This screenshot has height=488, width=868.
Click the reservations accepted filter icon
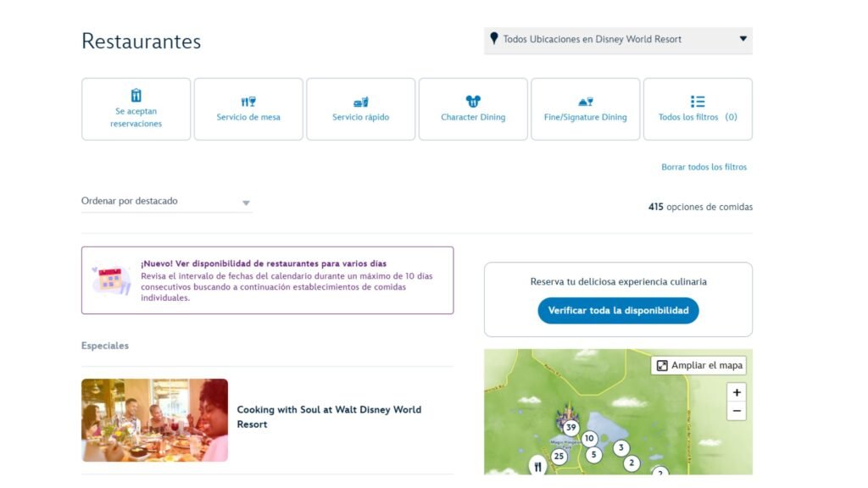point(136,96)
